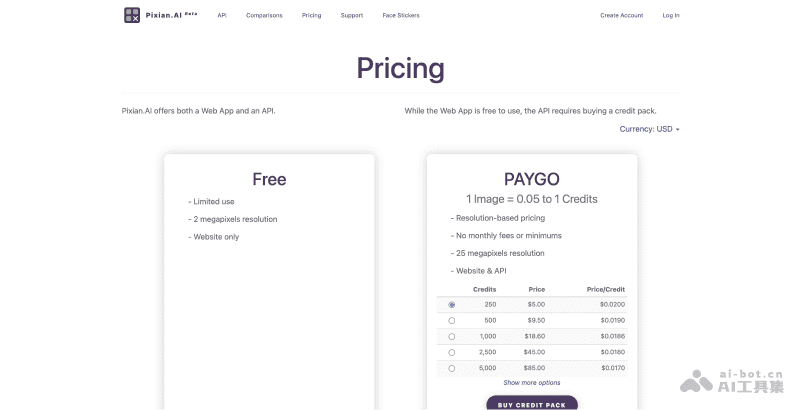
Task: Click the Log In link
Action: [x=670, y=16]
